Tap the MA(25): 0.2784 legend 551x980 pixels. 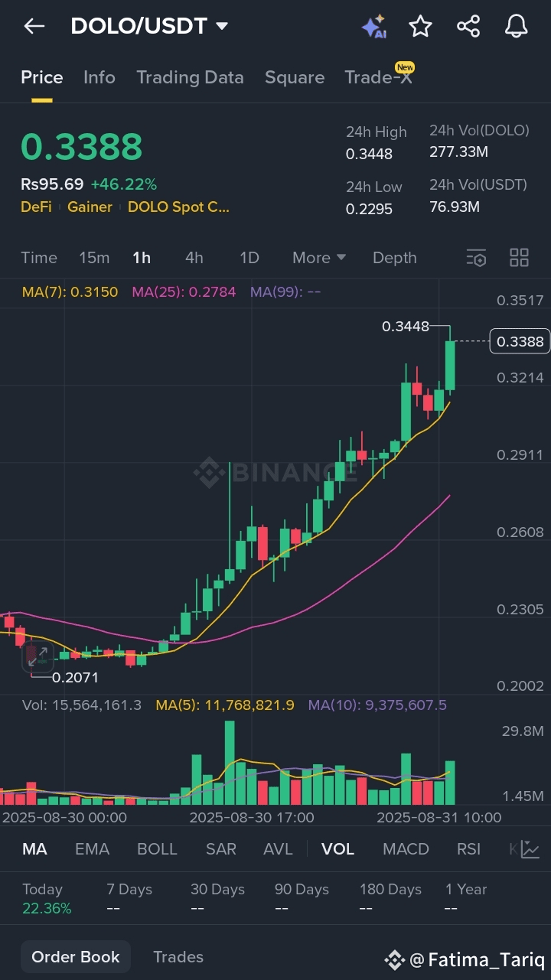pos(184,291)
